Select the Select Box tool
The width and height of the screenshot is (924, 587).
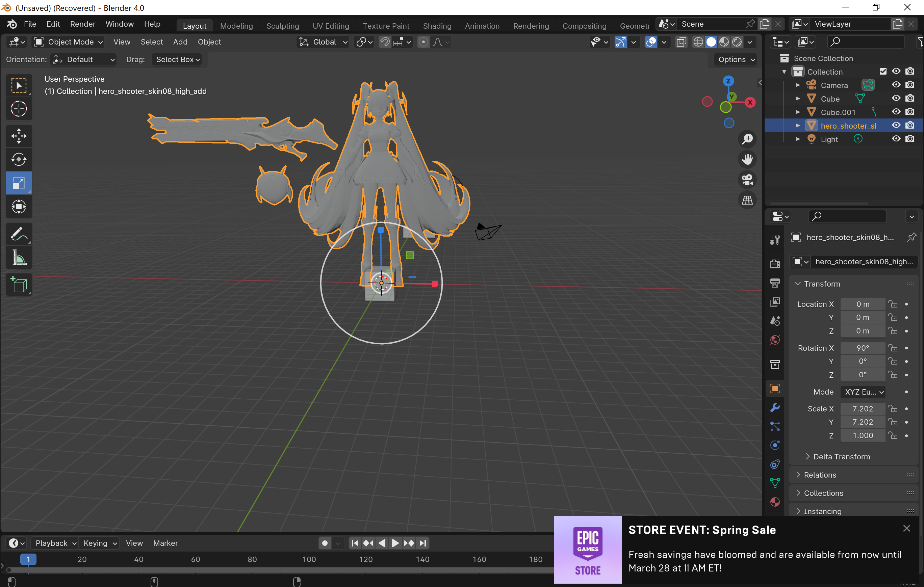point(19,85)
